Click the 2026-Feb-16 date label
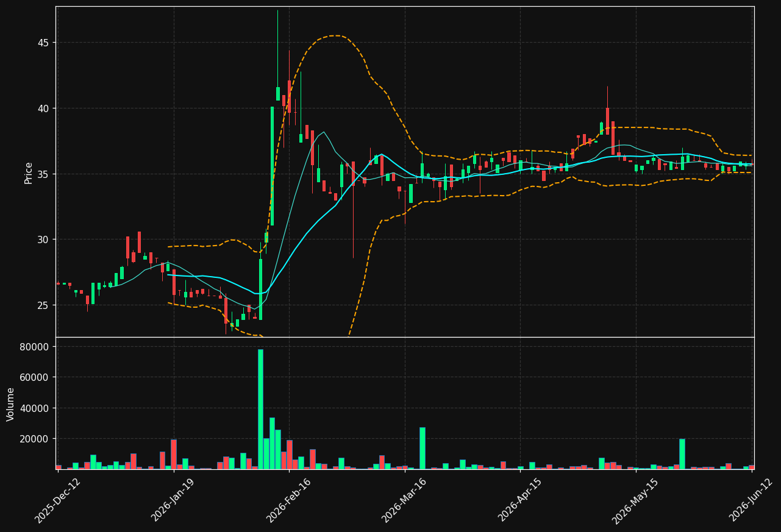 coord(289,500)
